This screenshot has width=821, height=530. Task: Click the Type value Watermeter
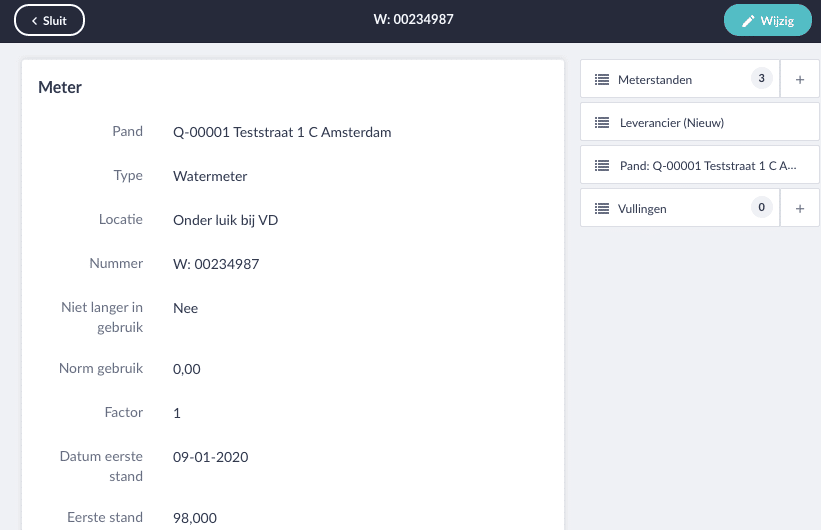(210, 176)
